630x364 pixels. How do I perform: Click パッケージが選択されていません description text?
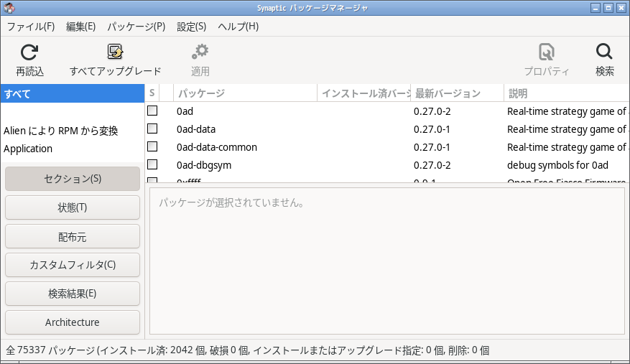pyautogui.click(x=231, y=202)
